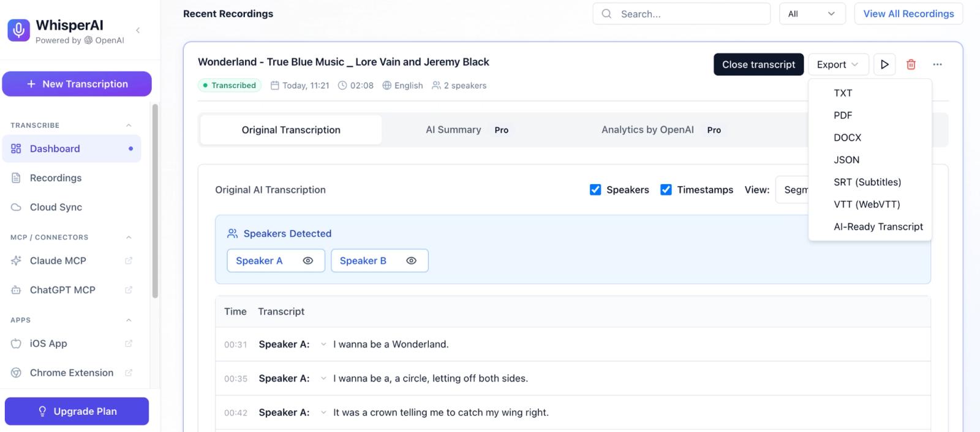Switch to AI Summary tab

(467, 130)
